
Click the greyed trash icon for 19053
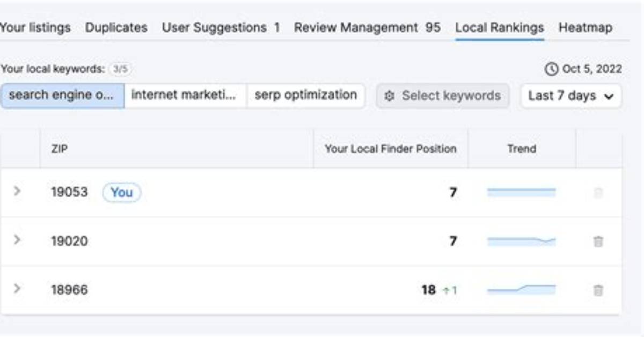click(x=598, y=193)
